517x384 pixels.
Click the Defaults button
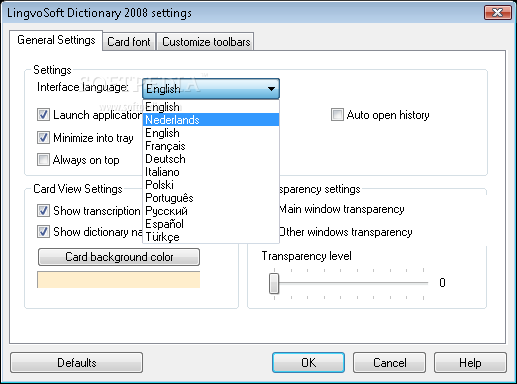pos(76,363)
